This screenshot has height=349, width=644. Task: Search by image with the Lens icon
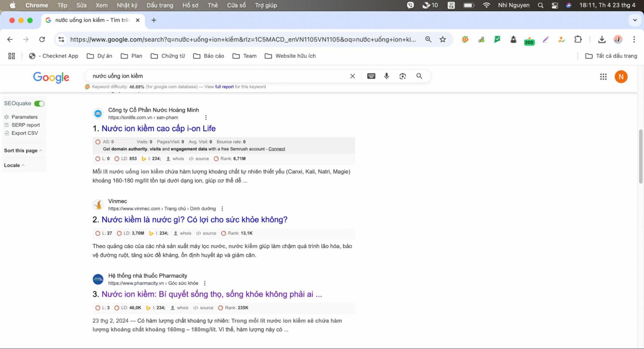click(402, 76)
